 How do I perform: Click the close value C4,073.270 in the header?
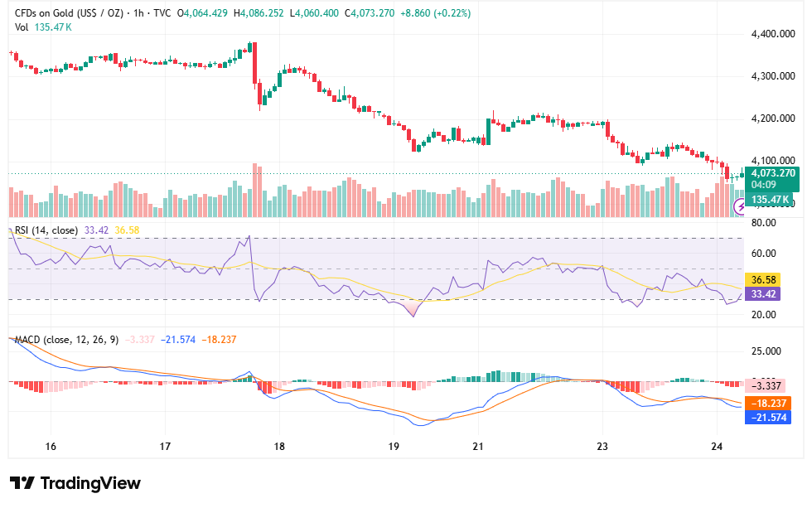coord(370,13)
